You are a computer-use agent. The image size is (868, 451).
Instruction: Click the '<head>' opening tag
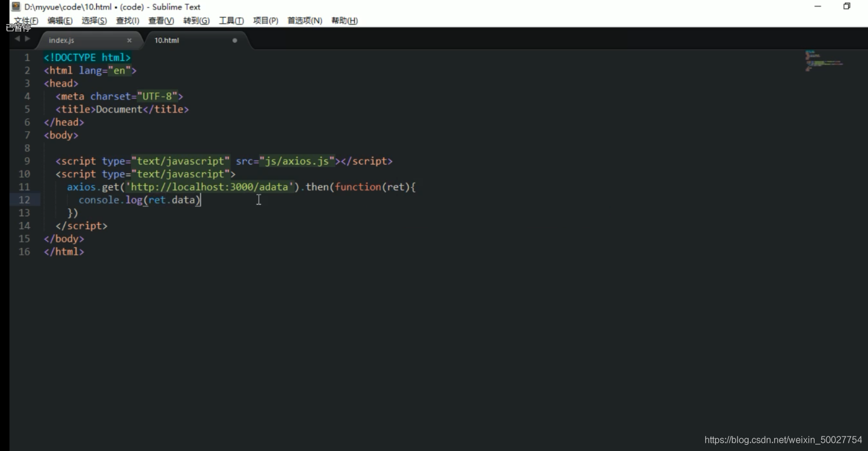[x=61, y=83]
